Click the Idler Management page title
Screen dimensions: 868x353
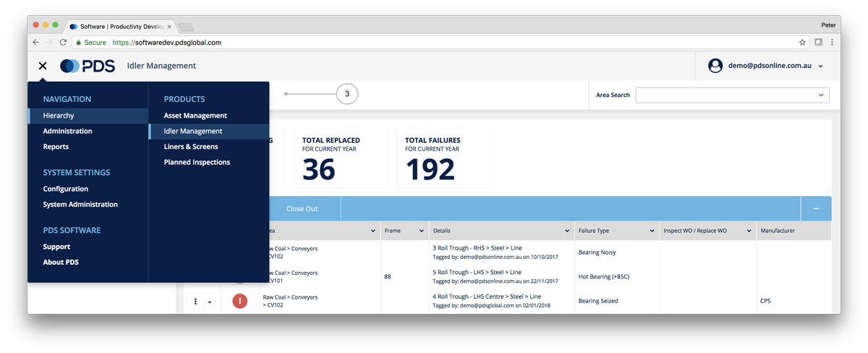161,66
